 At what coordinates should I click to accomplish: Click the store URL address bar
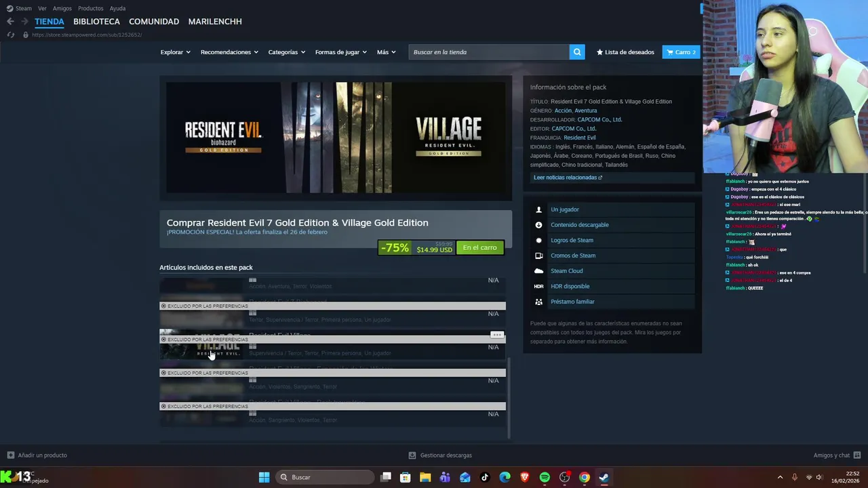tap(87, 35)
